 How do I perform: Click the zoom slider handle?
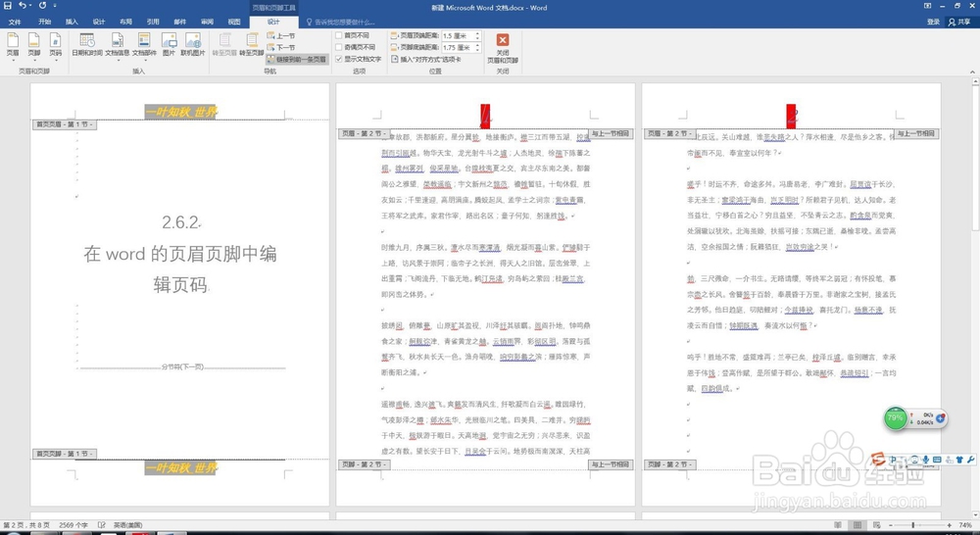click(913, 525)
